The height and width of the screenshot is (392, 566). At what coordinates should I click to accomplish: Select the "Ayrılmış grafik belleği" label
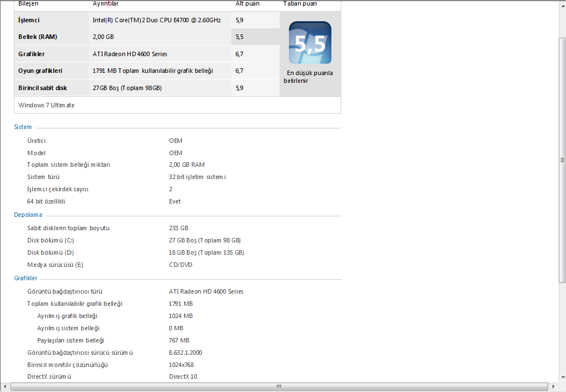pos(67,316)
